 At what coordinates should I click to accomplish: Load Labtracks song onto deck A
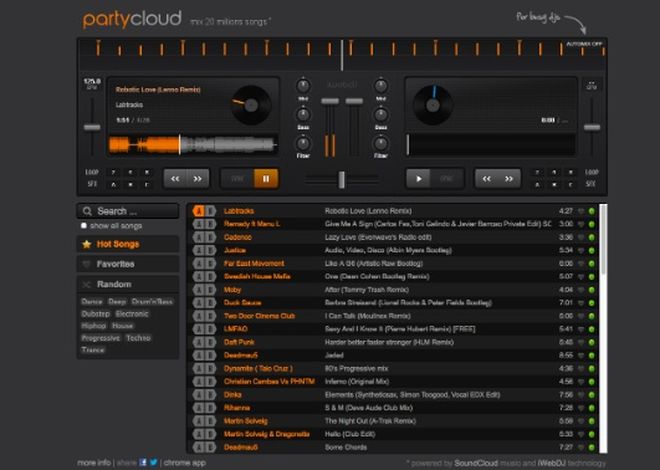[198, 211]
